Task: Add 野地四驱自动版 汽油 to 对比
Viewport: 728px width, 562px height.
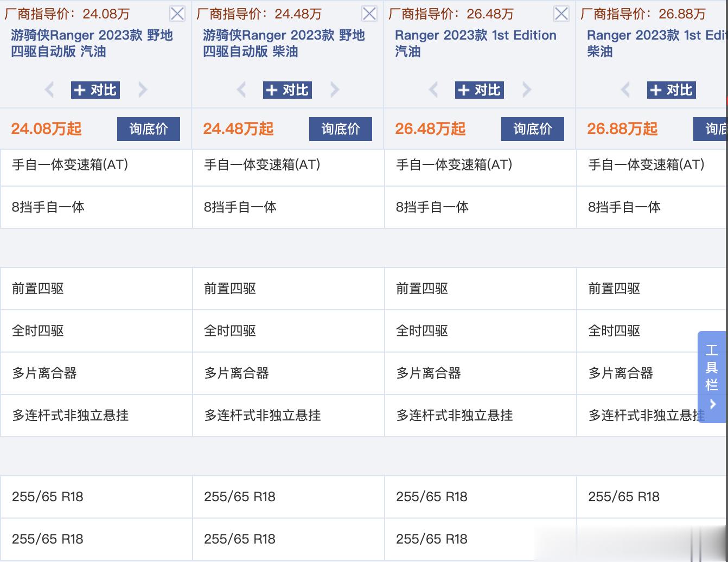Action: pyautogui.click(x=95, y=90)
